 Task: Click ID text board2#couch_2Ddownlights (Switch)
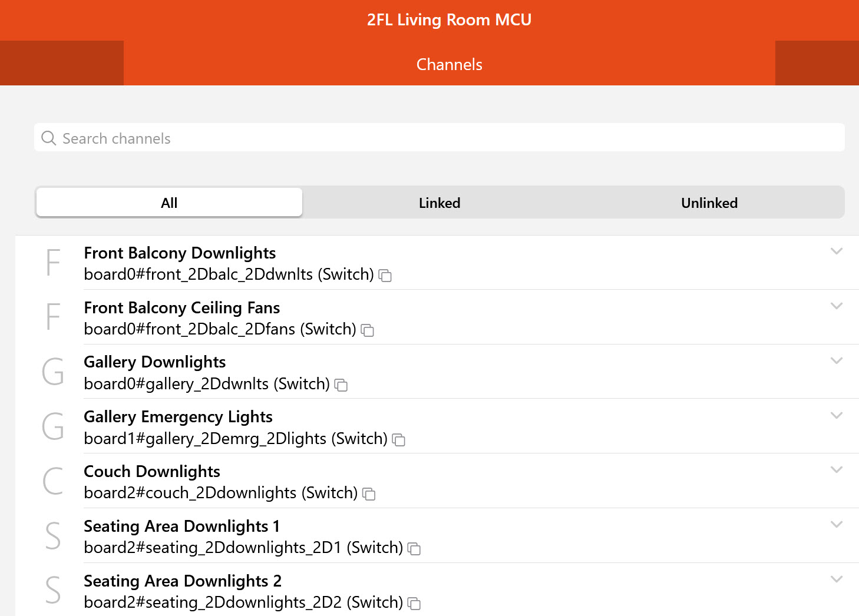(x=221, y=493)
